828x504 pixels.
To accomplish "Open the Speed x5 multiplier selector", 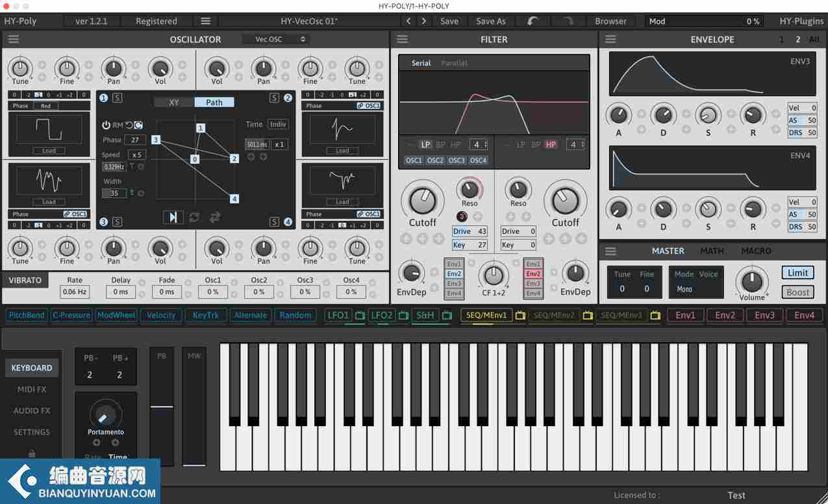I will coord(137,155).
